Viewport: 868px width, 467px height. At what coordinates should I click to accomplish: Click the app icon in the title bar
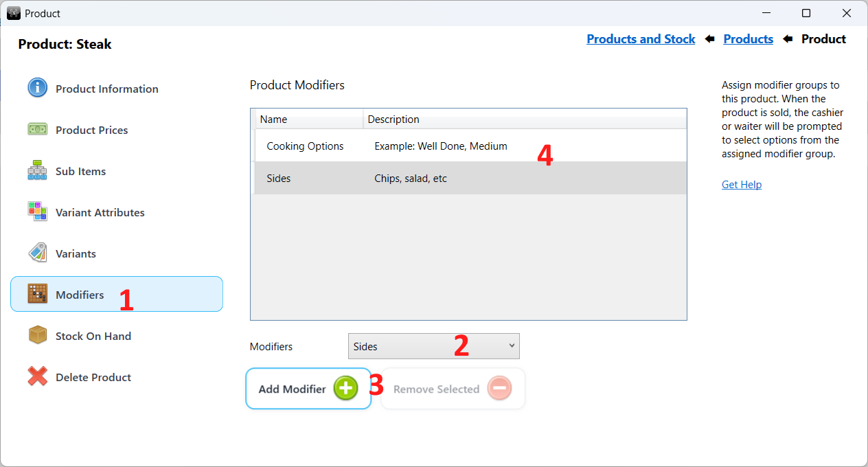tap(14, 13)
